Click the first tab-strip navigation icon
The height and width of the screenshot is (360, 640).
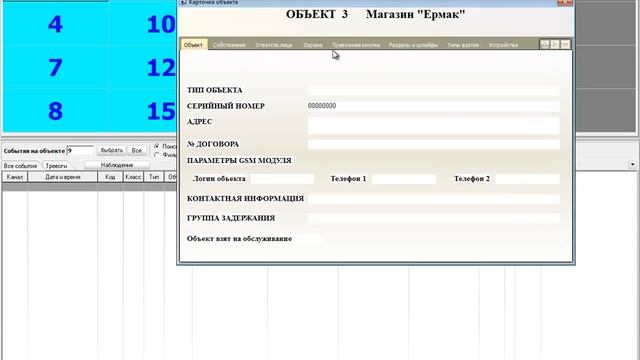(x=544, y=44)
